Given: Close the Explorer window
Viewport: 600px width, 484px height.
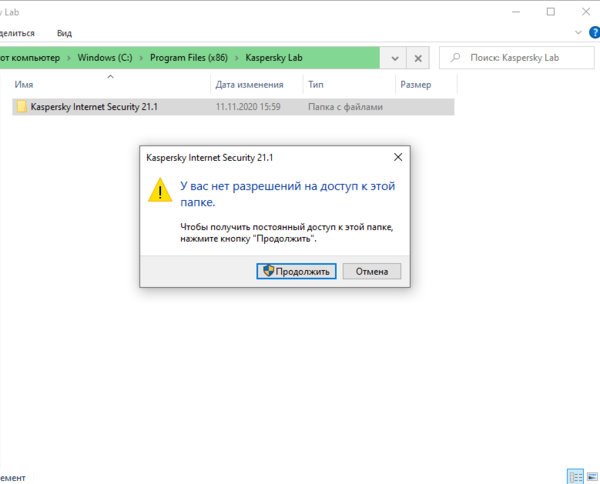Looking at the screenshot, I should 586,12.
